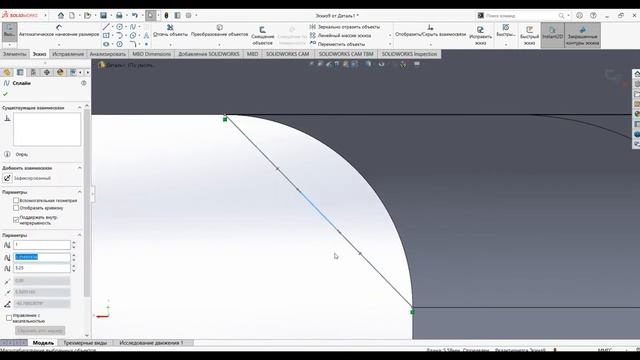This screenshot has height=360, width=640.
Task: Collapse the second Параметры section with the number fields
Action: pyautogui.click(x=80, y=235)
